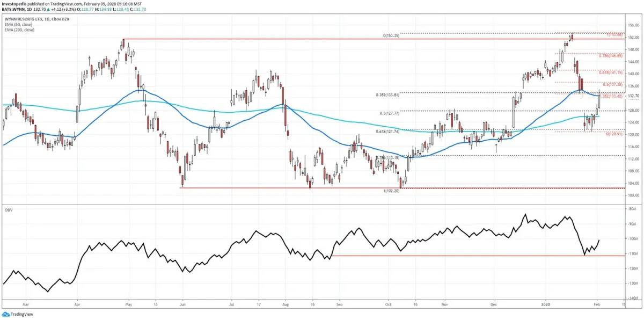Click the 120.00 price axis label
The height and width of the screenshot is (320, 644).
pos(634,135)
